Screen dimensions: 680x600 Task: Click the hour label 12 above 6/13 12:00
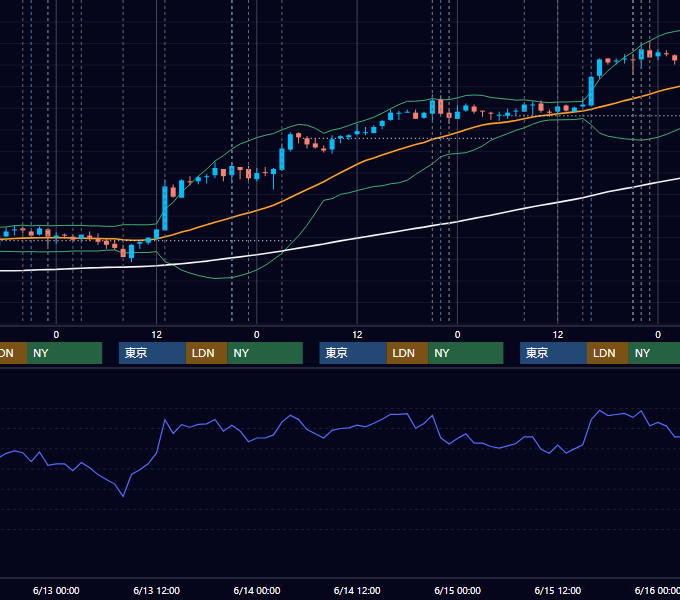(x=157, y=335)
